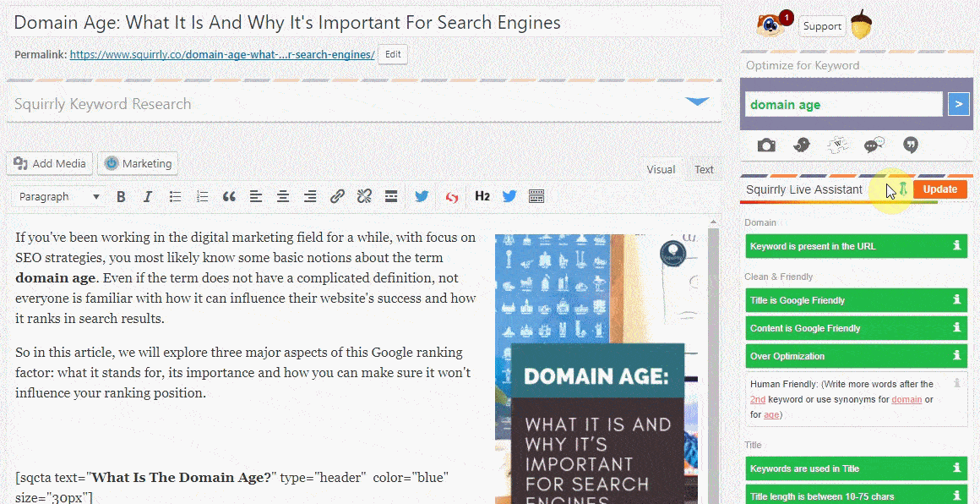Switch to the Text editor tab

pyautogui.click(x=704, y=169)
